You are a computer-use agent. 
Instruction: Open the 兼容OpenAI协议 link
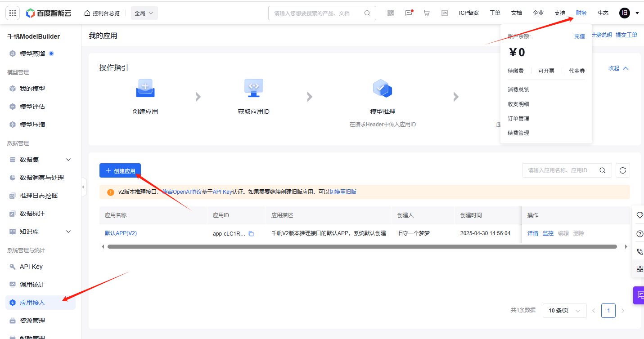pos(182,192)
